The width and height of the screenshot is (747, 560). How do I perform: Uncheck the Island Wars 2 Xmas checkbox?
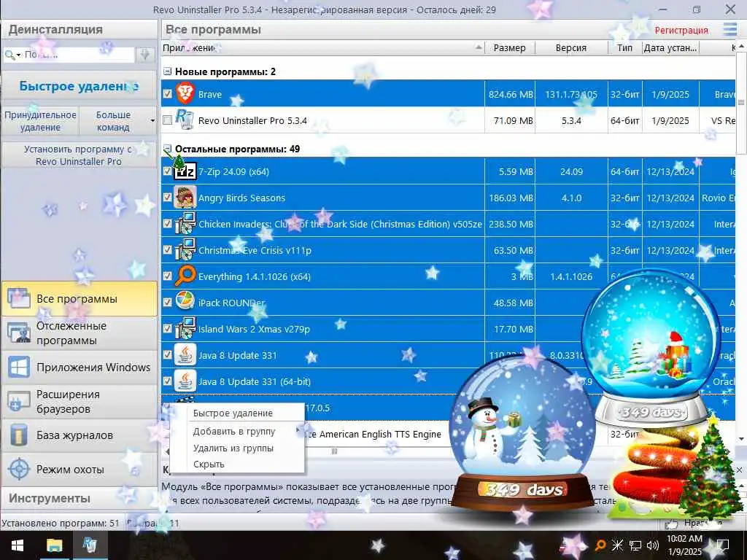(167, 328)
